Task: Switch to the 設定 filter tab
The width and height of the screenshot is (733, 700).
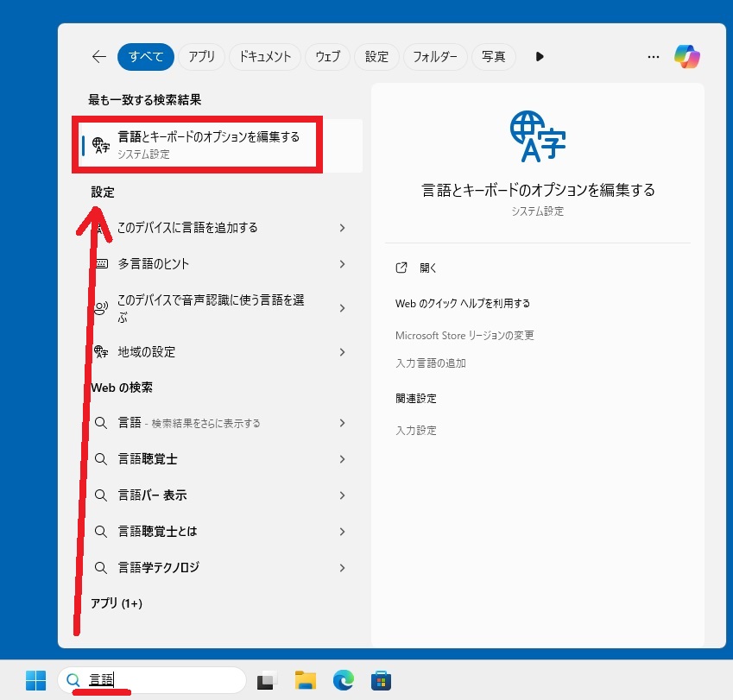Action: [x=376, y=57]
